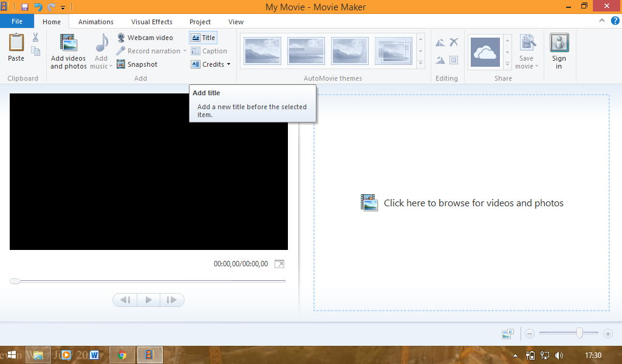Click the Copy icon under scissors

36,51
